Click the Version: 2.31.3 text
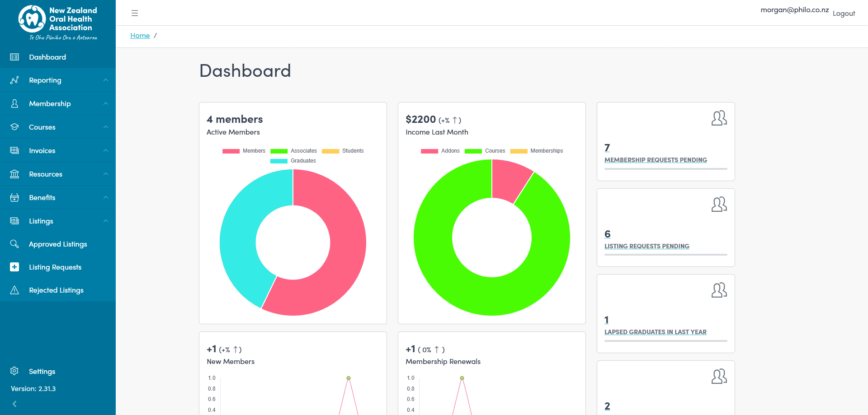This screenshot has width=868, height=415. pos(33,388)
